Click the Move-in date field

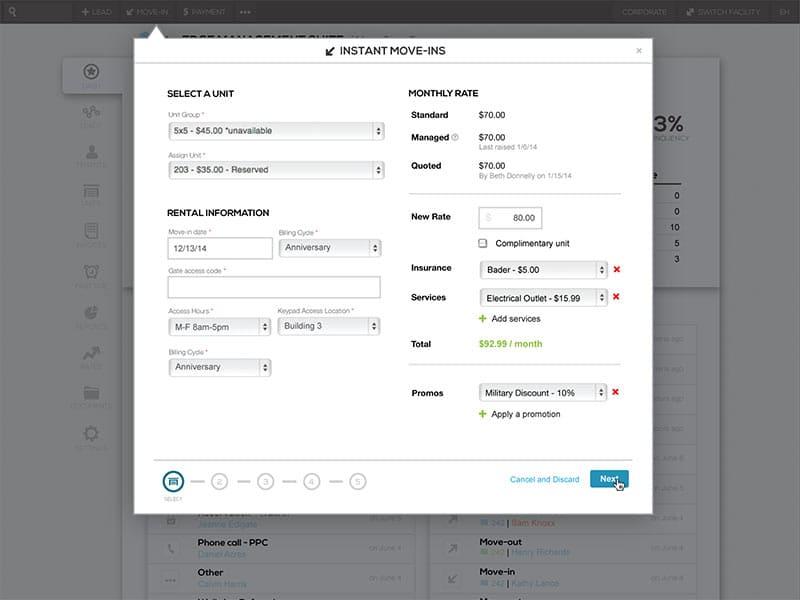click(220, 248)
